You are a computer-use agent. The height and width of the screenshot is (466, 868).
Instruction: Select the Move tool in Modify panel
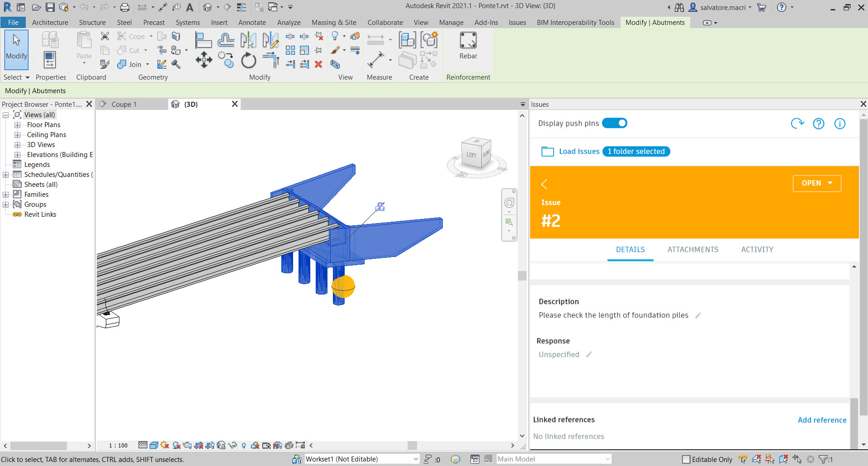point(204,59)
